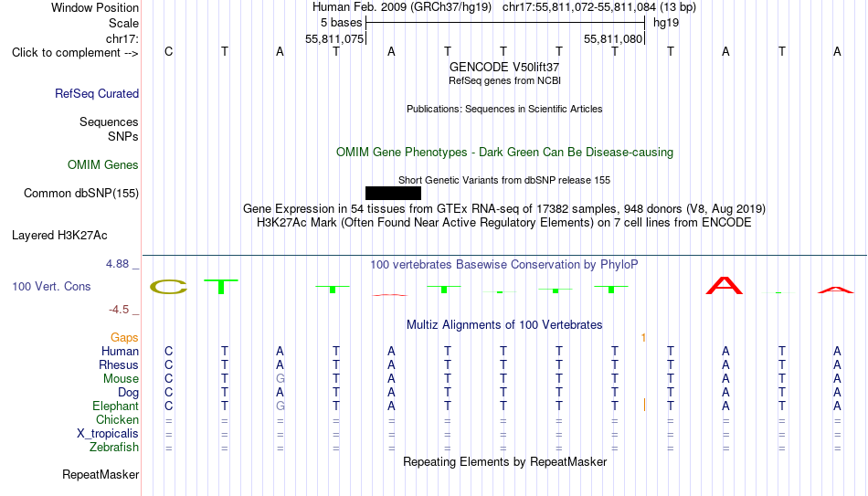Click the large olive C conservation logo
The height and width of the screenshot is (496, 868).
[x=169, y=287]
